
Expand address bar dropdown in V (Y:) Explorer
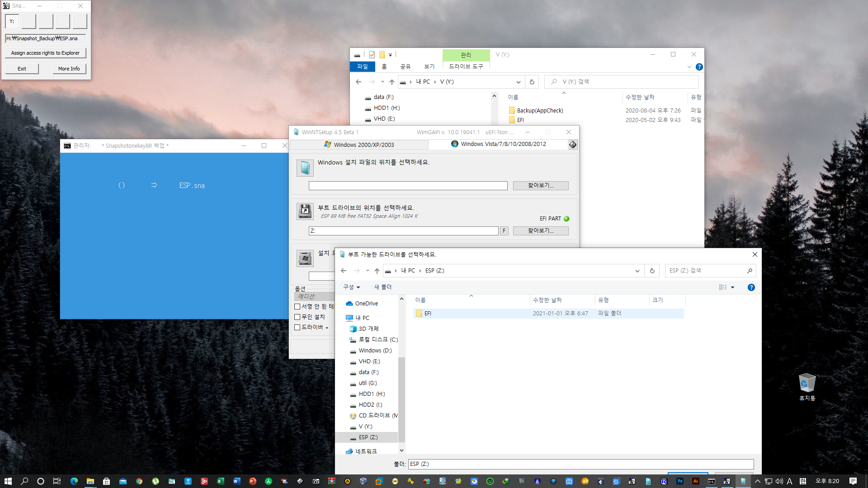pyautogui.click(x=518, y=82)
